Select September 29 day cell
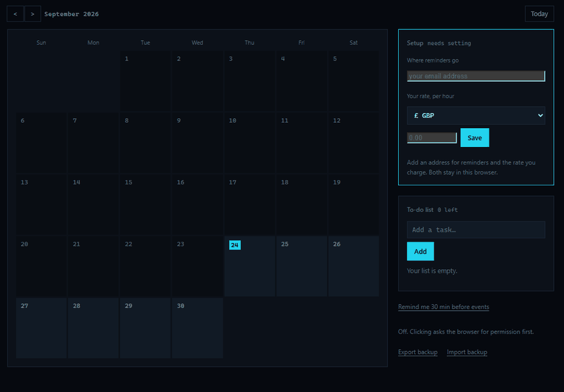The image size is (564, 392). pyautogui.click(x=145, y=328)
